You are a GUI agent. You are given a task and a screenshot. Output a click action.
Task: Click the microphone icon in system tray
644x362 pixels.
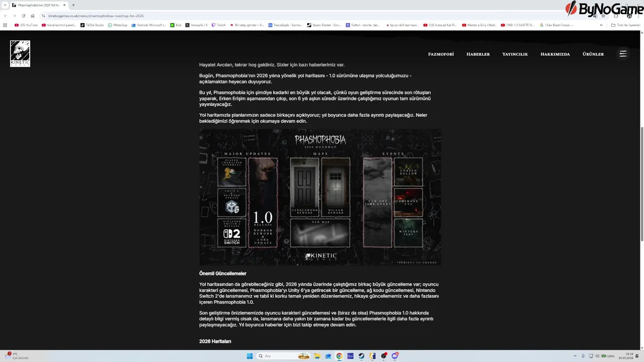pyautogui.click(x=583, y=356)
